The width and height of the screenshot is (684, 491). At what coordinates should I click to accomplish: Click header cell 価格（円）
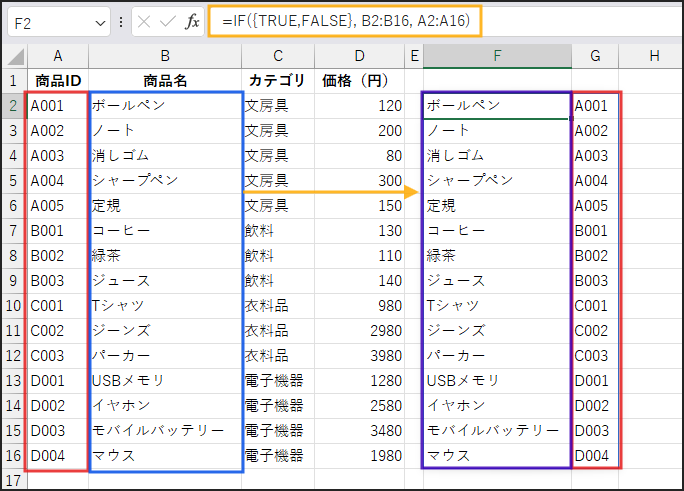coord(359,81)
